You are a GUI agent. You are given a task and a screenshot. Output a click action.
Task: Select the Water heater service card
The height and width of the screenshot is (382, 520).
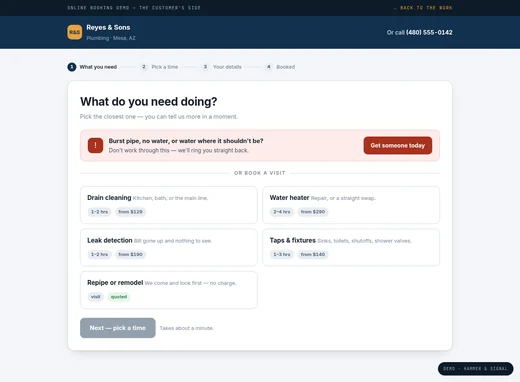tap(351, 205)
